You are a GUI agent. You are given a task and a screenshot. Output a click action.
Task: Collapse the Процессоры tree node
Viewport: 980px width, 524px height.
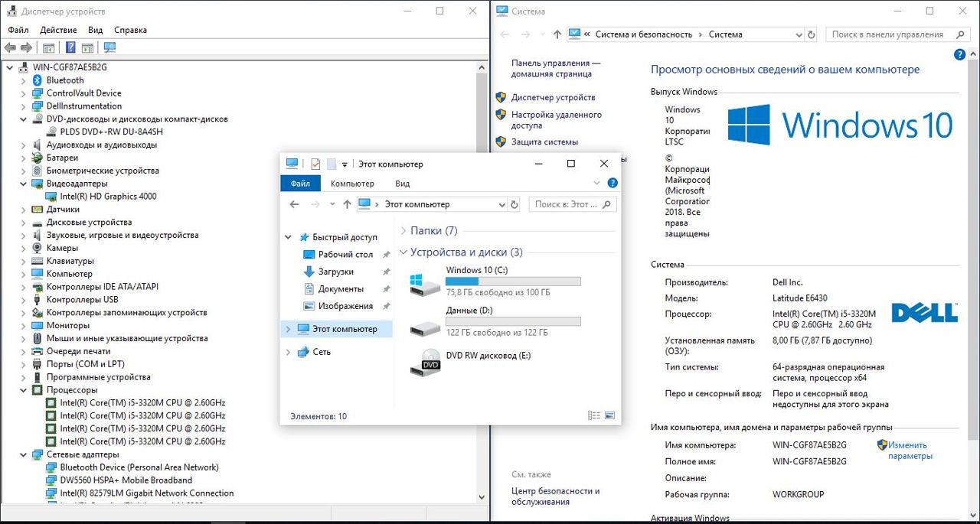[23, 390]
